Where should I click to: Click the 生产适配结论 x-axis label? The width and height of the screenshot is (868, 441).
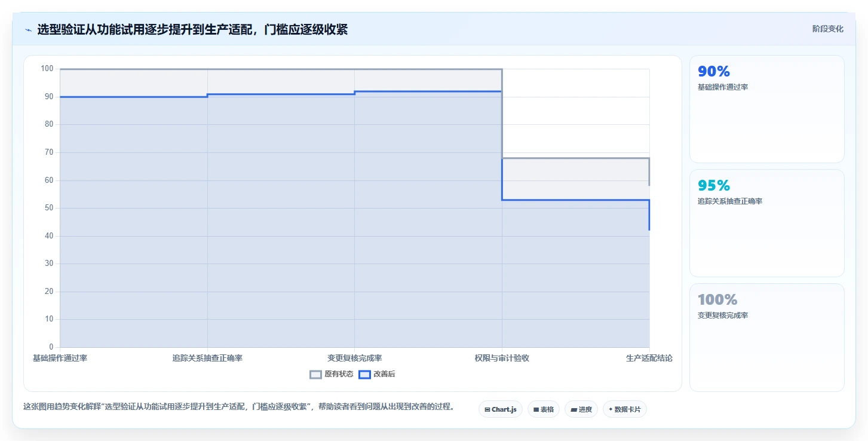tap(649, 358)
